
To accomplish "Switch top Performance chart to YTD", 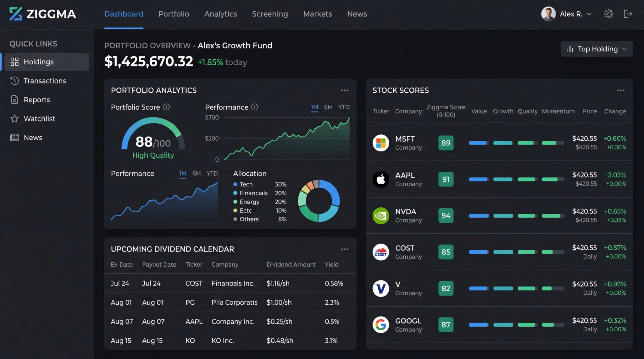I will point(344,107).
